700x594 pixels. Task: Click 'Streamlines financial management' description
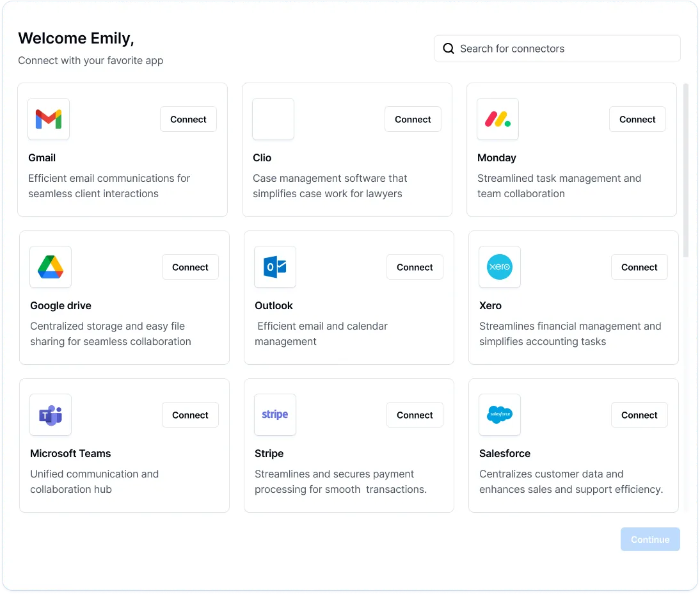pos(570,333)
